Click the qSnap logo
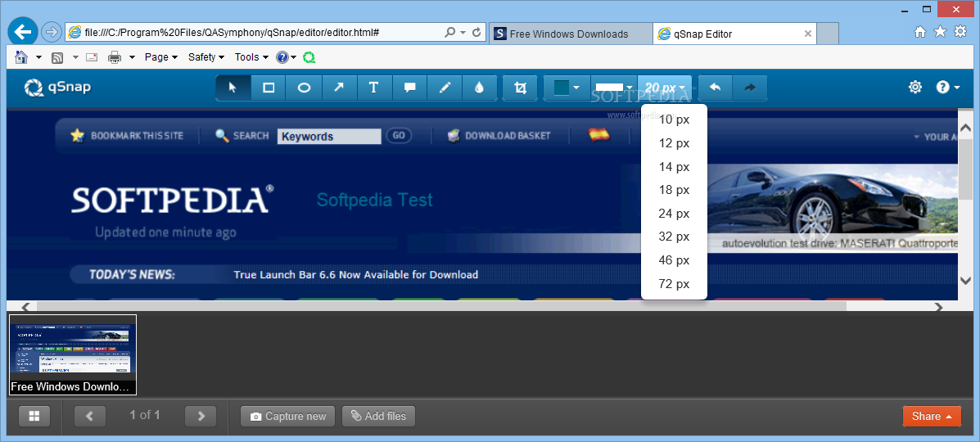 point(57,88)
